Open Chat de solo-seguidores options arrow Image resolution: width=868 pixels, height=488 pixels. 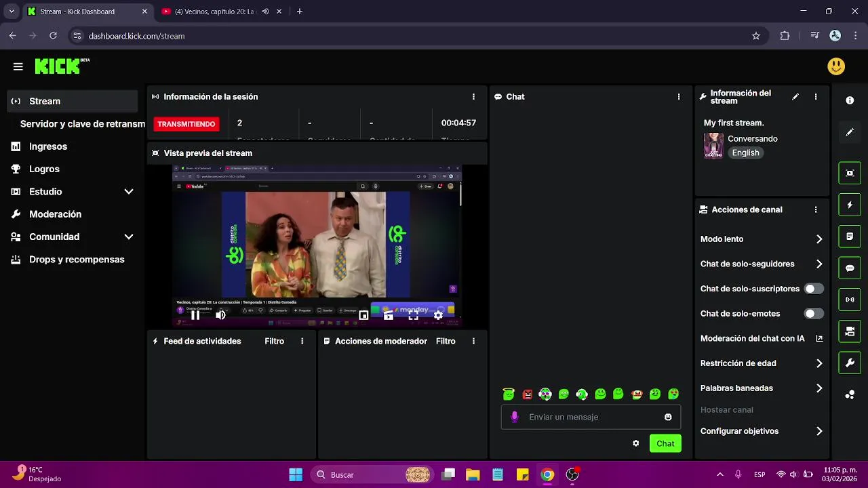click(819, 264)
